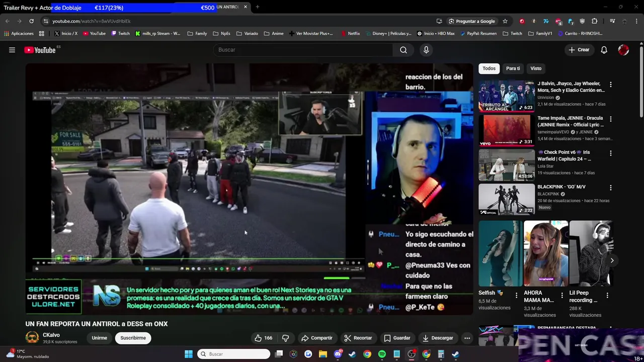Screen dimensions: 644x362
Task: Open the Aplicaciones apps shortcut
Action: coord(19,34)
